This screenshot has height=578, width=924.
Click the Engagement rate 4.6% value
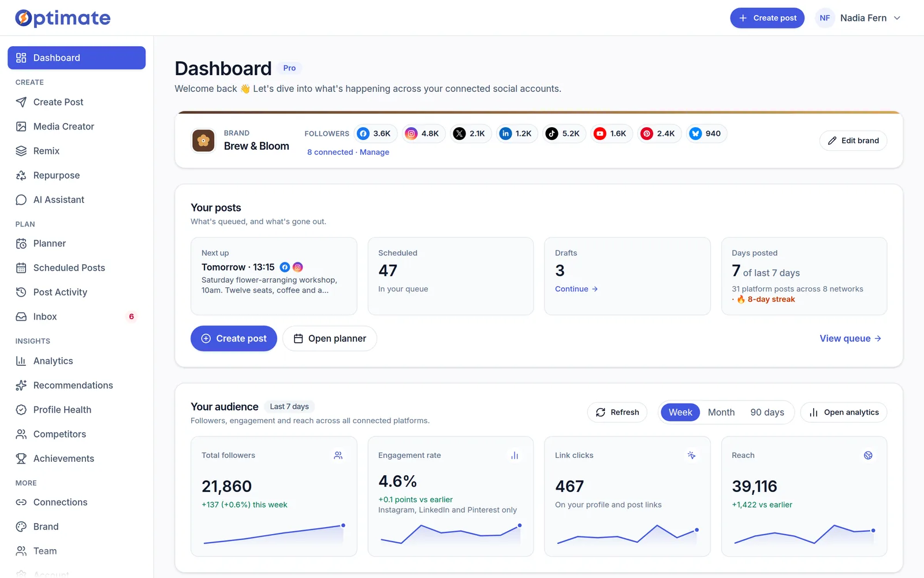pyautogui.click(x=397, y=481)
